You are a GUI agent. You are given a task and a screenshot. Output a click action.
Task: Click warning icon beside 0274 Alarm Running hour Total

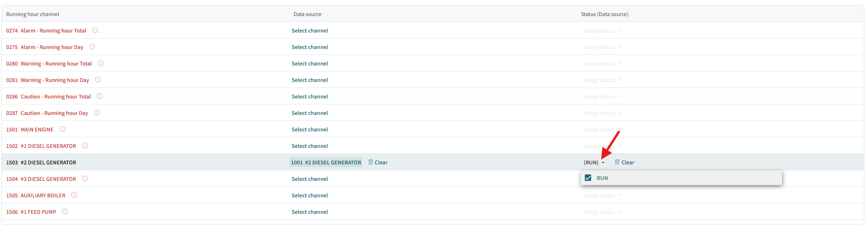(x=95, y=30)
